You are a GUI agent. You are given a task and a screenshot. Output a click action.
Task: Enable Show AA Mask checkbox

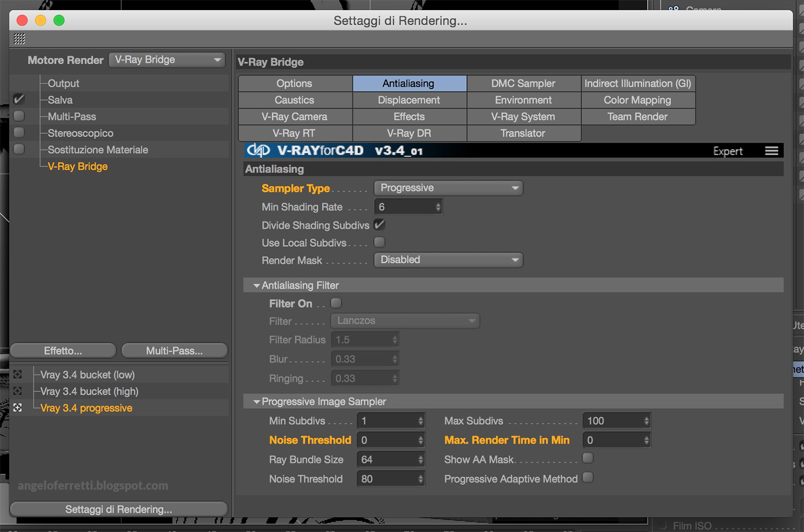[x=588, y=458]
